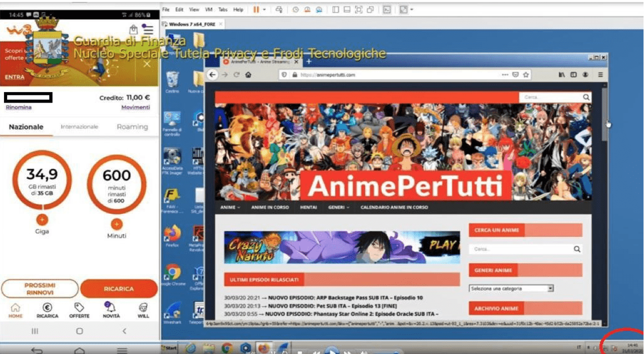The width and height of the screenshot is (644, 354).
Task: Open ANIME IN CORSO in the site navigation
Action: pos(270,207)
